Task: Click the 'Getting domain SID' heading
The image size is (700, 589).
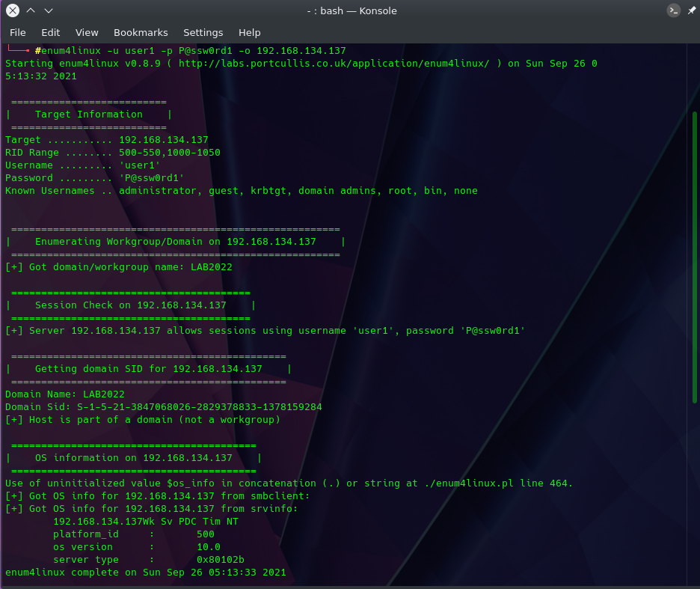Action: (149, 369)
